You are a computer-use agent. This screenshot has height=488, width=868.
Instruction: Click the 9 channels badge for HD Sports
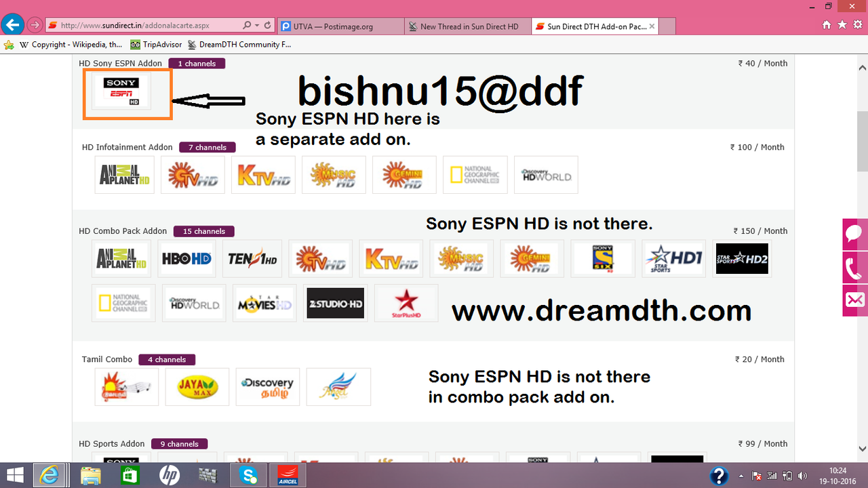[180, 444]
